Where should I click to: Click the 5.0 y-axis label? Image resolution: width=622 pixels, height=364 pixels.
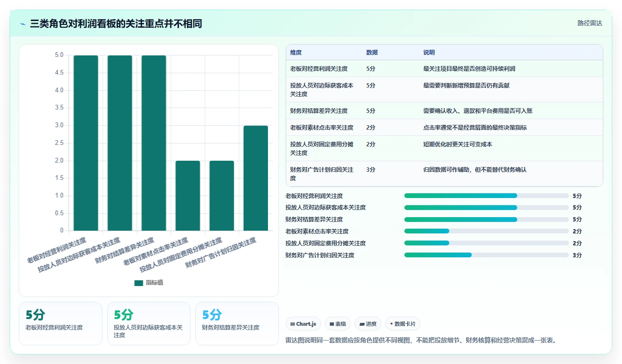[59, 55]
